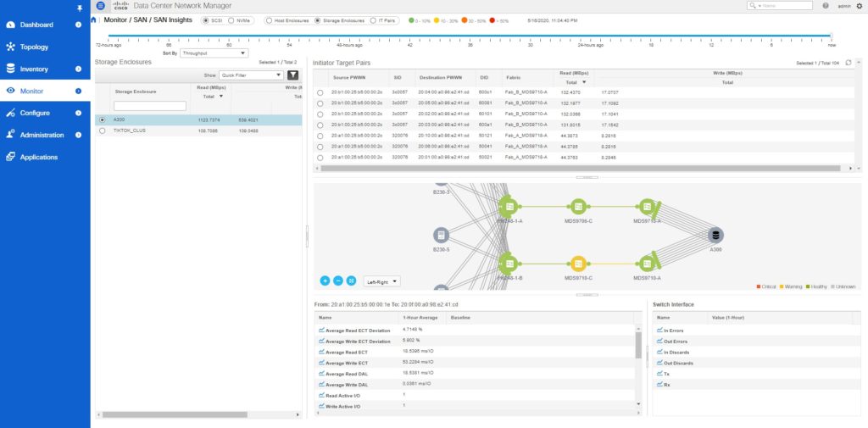Open chart for Tx interface metric
868x428 pixels.
(x=659, y=374)
